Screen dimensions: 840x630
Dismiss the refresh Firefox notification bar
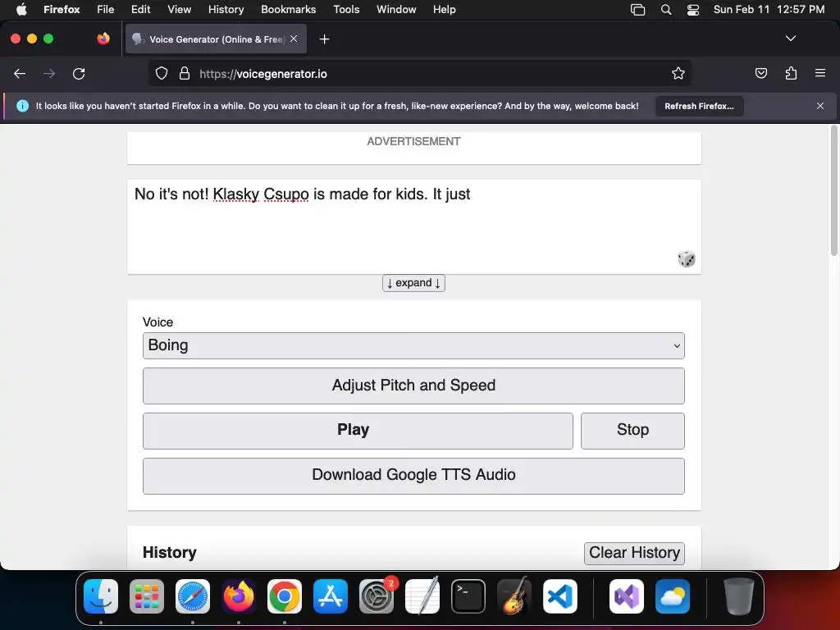point(820,106)
